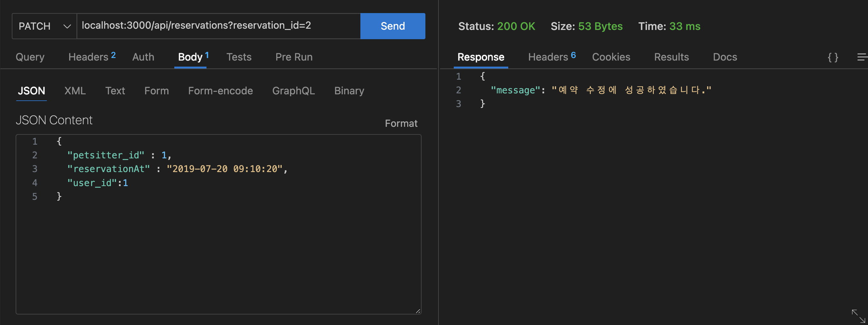
Task: Click the curly braces code snippet icon
Action: tap(833, 57)
